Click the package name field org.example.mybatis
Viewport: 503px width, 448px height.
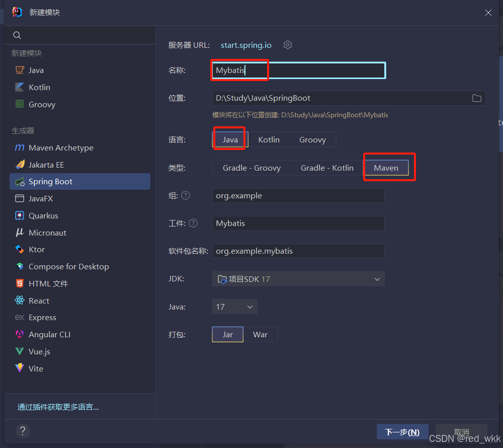pyautogui.click(x=298, y=251)
